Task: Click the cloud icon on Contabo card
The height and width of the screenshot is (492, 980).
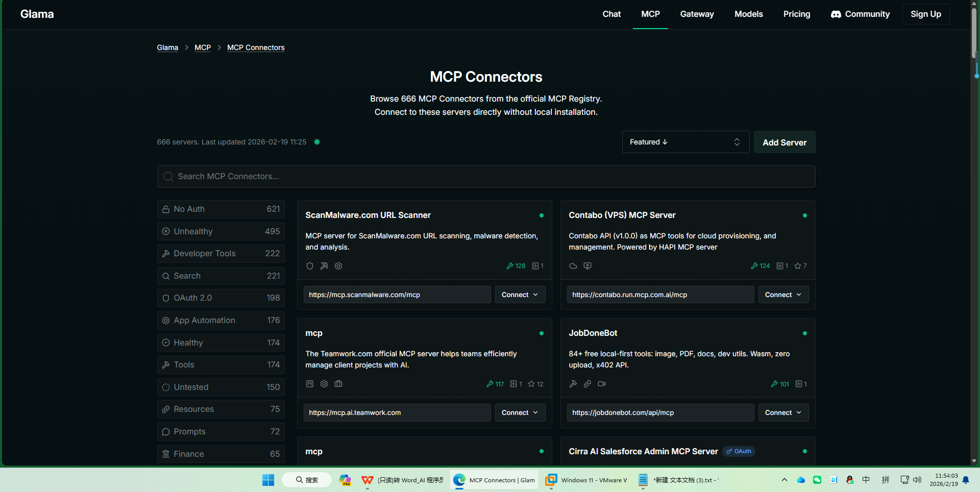Action: coord(573,266)
